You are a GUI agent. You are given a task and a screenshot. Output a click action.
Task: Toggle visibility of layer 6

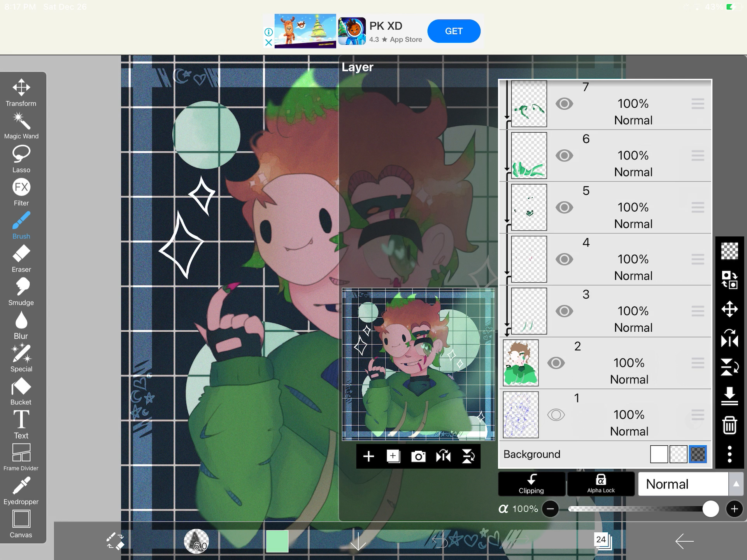click(564, 156)
